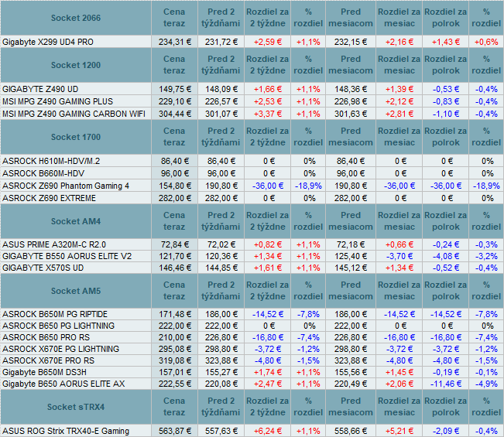The height and width of the screenshot is (437, 504).
Task: Click the 319,08 € current price
Action: pyautogui.click(x=174, y=360)
